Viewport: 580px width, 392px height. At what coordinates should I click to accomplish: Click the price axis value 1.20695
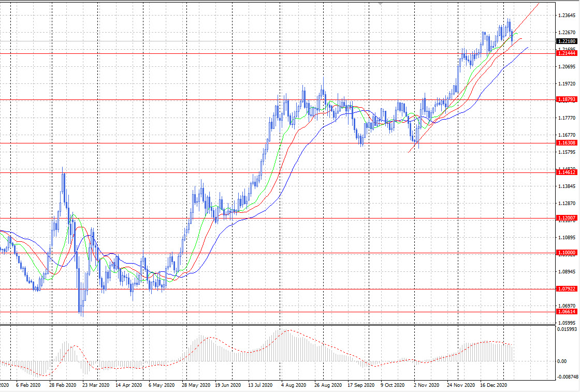pos(567,67)
